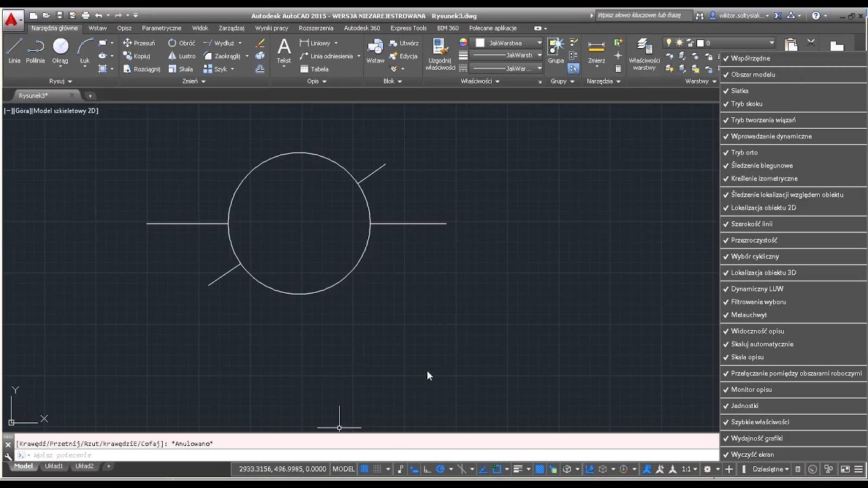This screenshot has height=488, width=868.
Task: Select the Łuk arc tool
Action: 85,51
